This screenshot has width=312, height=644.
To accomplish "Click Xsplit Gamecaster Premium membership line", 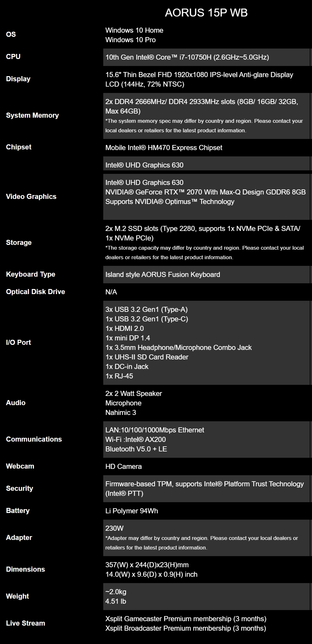I will click(186, 619).
